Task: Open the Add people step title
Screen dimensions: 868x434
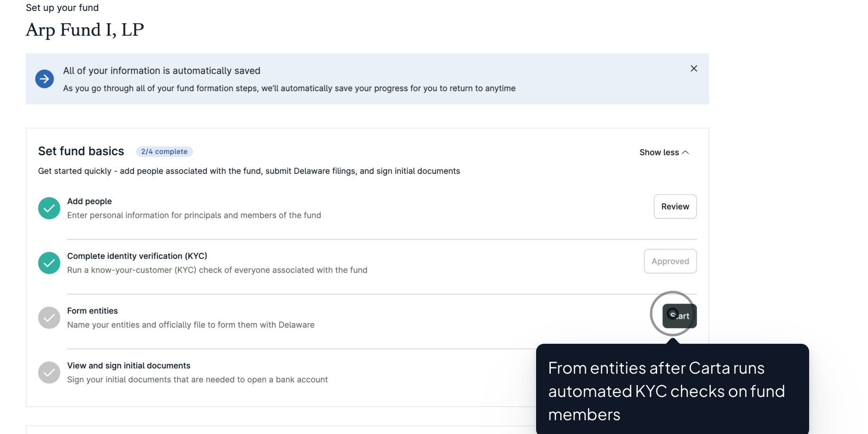Action: 89,201
